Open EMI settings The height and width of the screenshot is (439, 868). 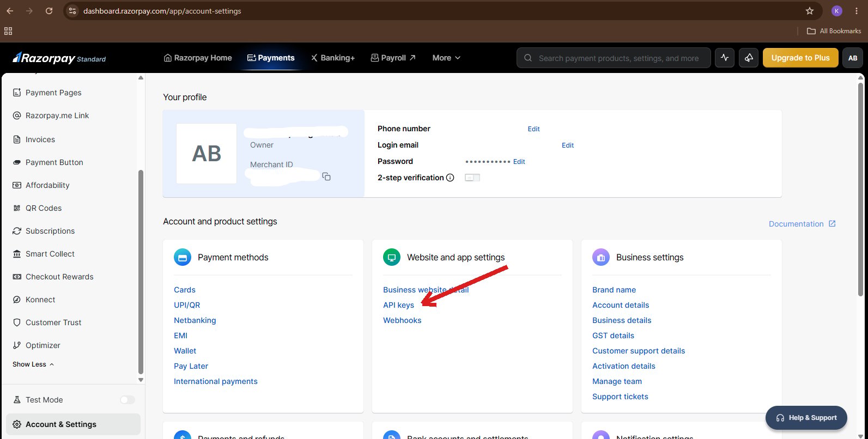pyautogui.click(x=180, y=336)
